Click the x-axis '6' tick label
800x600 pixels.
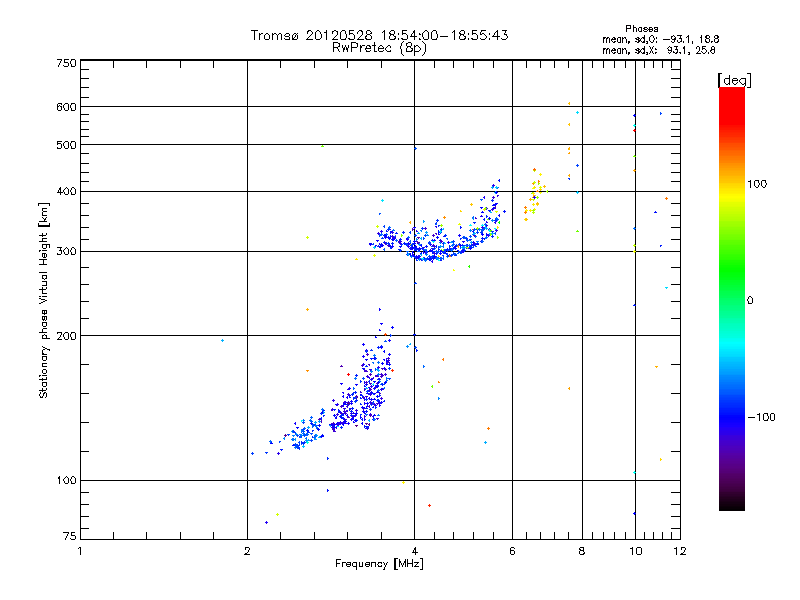tap(512, 551)
